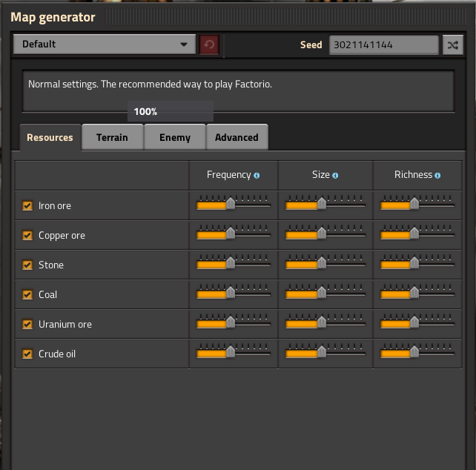Uncheck the Copper ore checkbox
Screen dimensions: 476x470
click(x=27, y=236)
